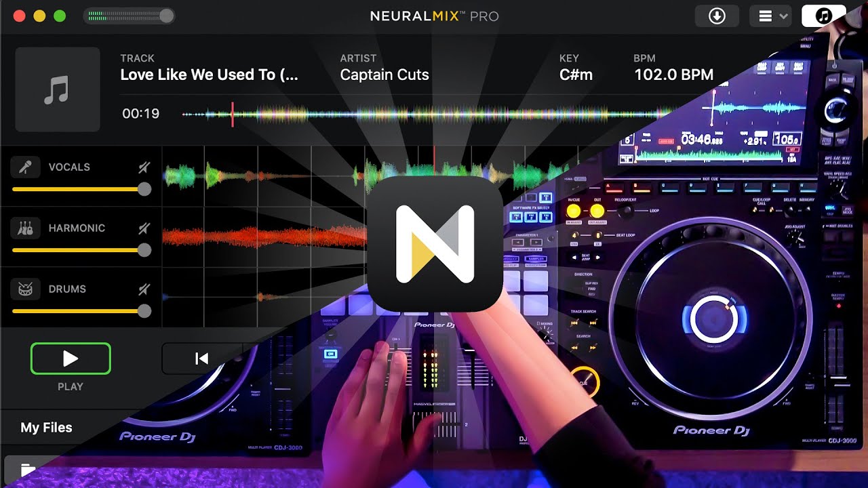Click the key value 'C#m'
Screen dimensions: 868x488
click(576, 75)
